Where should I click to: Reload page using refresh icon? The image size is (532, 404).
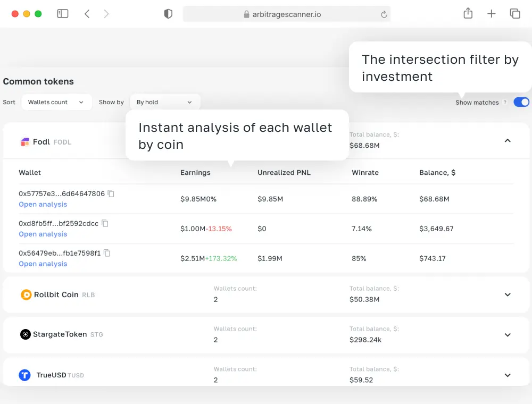tap(384, 14)
